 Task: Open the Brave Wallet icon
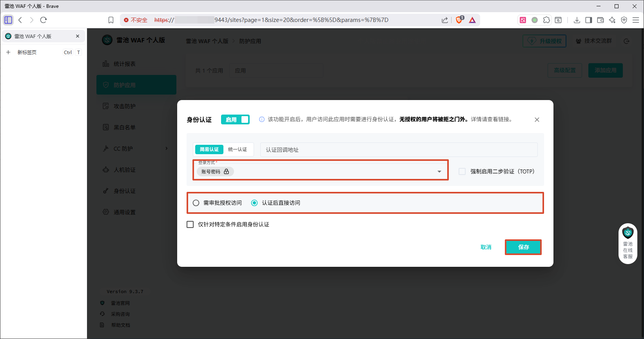pyautogui.click(x=600, y=20)
